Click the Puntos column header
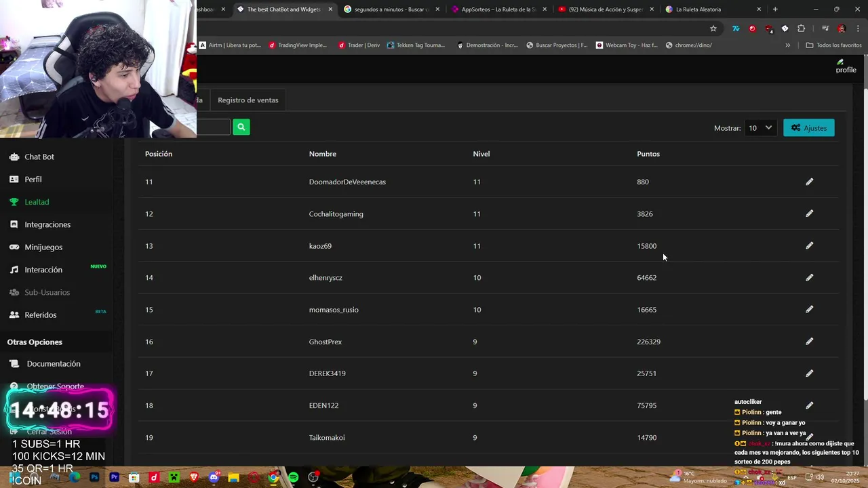This screenshot has width=868, height=488. coord(648,154)
